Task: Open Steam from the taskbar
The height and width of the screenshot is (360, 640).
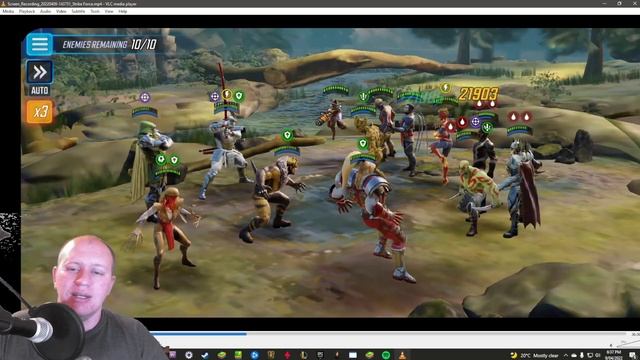Action: 205,355
